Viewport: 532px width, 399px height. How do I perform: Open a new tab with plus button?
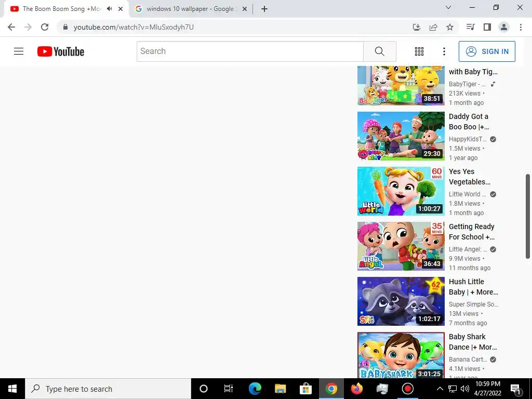click(264, 9)
